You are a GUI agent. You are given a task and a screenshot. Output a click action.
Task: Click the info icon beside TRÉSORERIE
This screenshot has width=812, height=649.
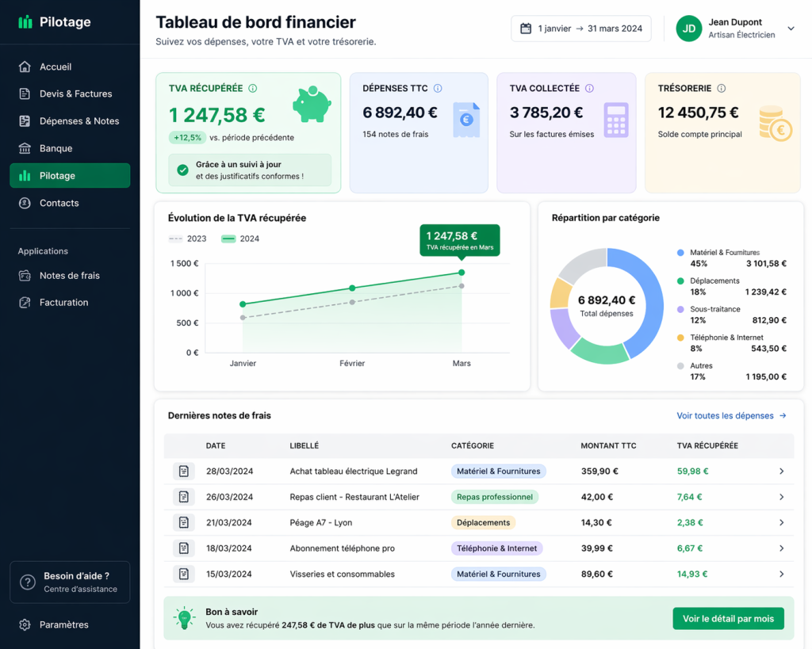click(x=722, y=89)
